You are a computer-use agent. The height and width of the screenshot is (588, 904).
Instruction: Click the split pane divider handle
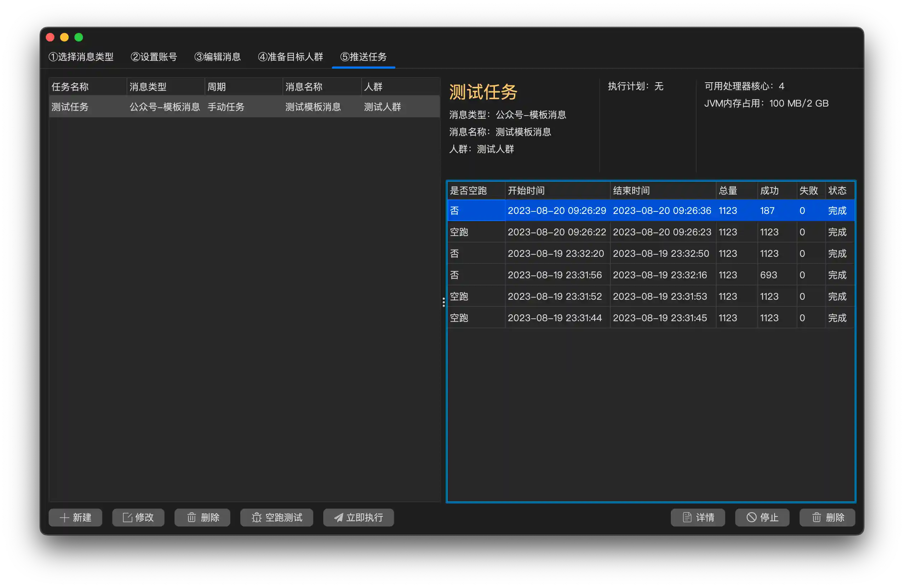click(443, 302)
